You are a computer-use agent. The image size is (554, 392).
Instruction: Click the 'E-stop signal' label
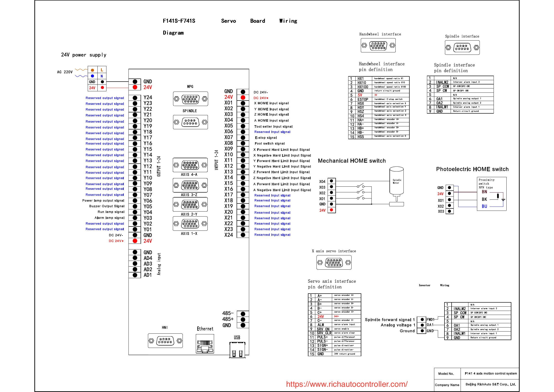tap(266, 138)
